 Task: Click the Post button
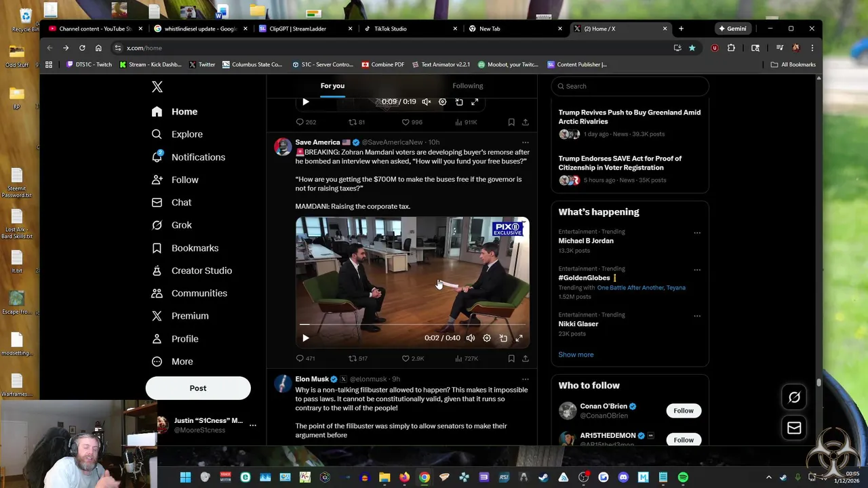(x=198, y=388)
